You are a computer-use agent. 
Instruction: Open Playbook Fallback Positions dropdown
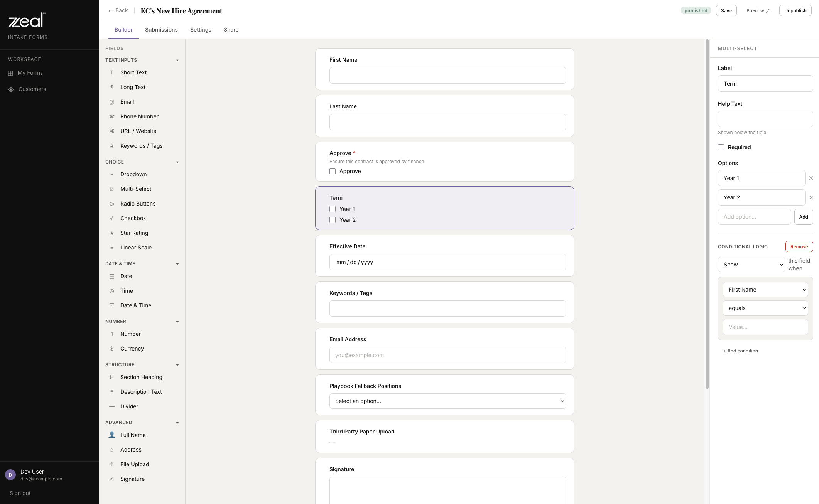pos(447,401)
